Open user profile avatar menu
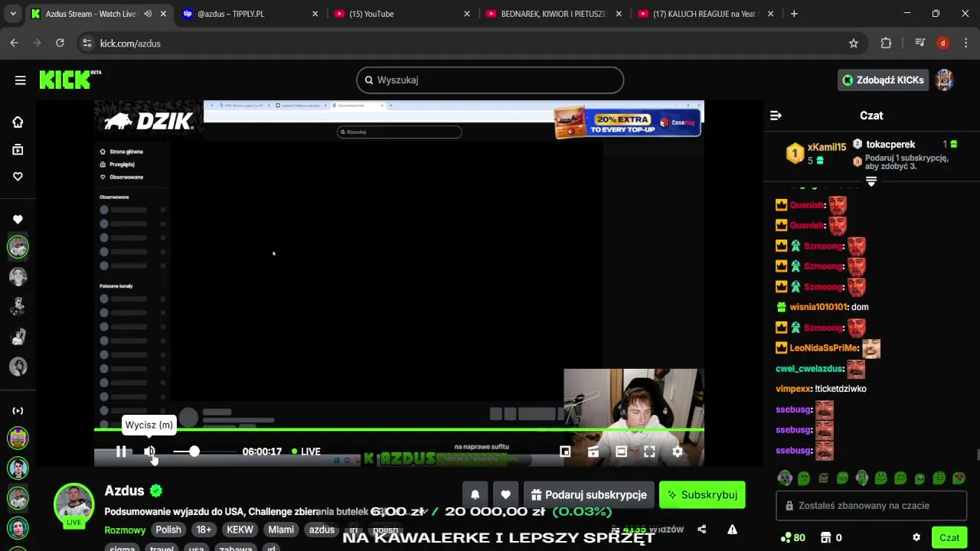This screenshot has width=980, height=551. 944,80
